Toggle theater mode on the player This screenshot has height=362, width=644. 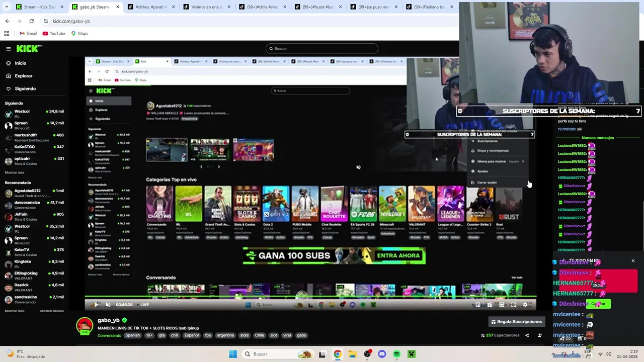502,305
